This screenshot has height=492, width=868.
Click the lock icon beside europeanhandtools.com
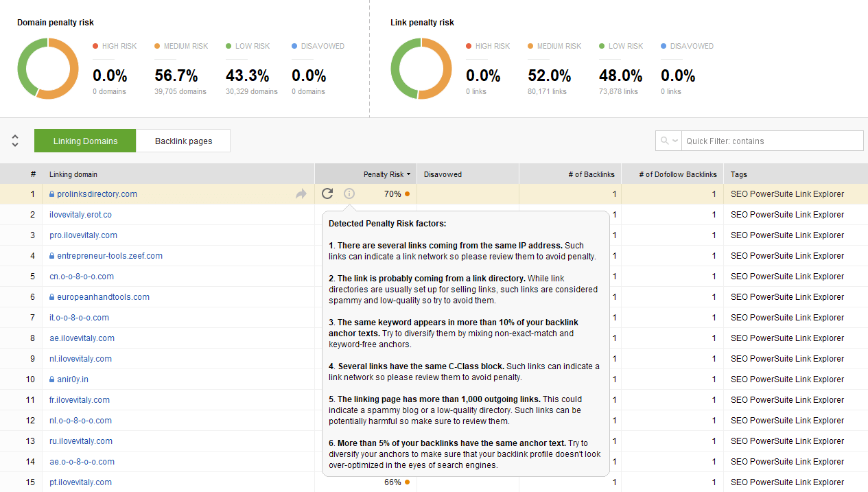click(x=51, y=297)
